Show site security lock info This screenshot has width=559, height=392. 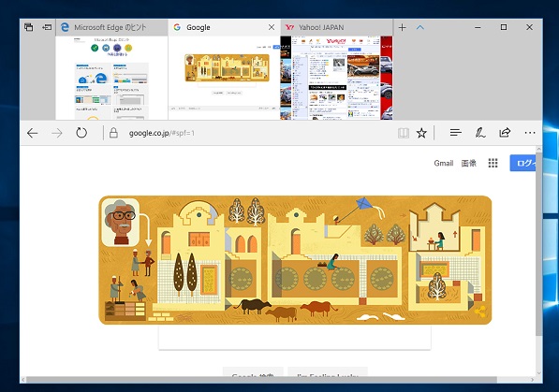click(113, 133)
